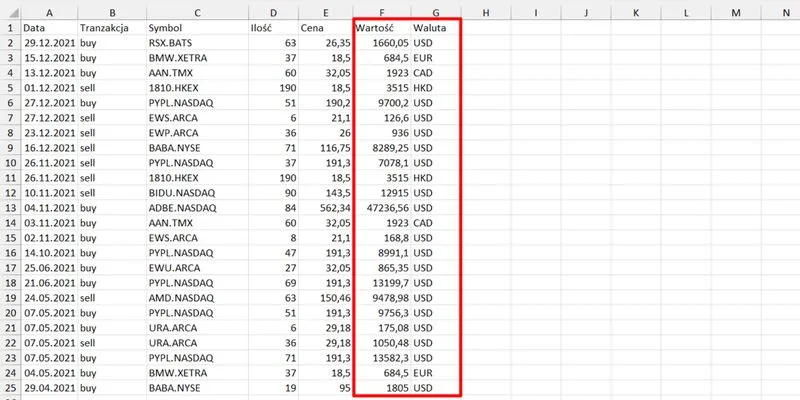Select row 25 header

9,386
